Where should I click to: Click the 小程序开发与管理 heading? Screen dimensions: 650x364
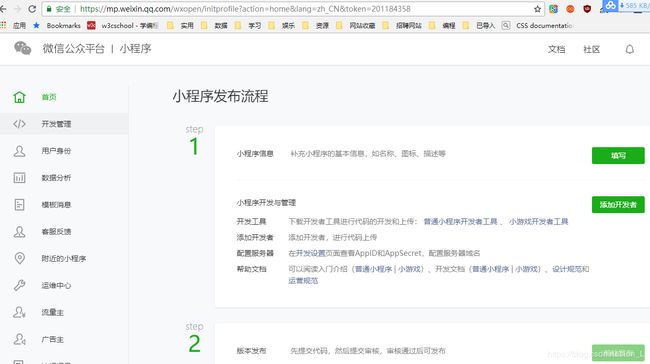pos(266,203)
